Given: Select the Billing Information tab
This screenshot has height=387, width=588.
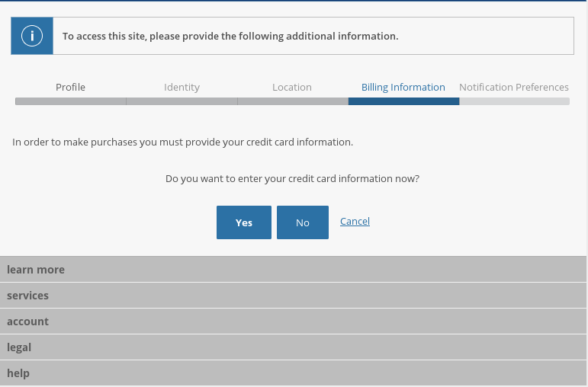Looking at the screenshot, I should pos(403,88).
